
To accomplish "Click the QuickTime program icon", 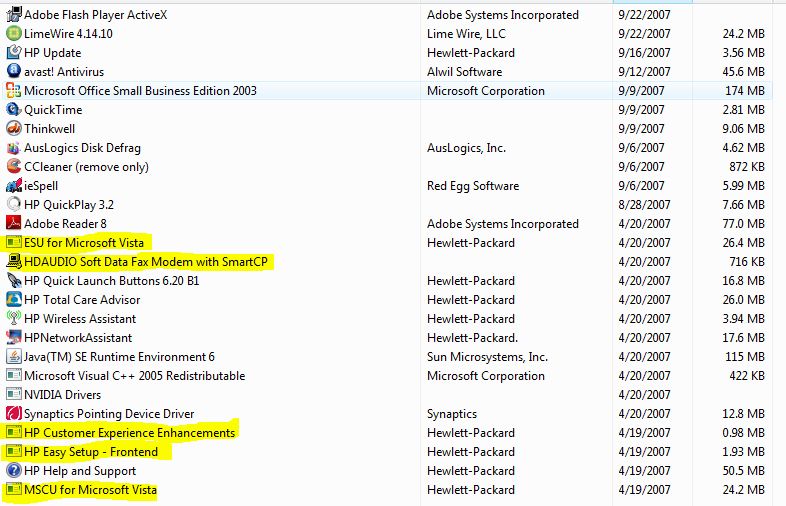I will [x=14, y=109].
